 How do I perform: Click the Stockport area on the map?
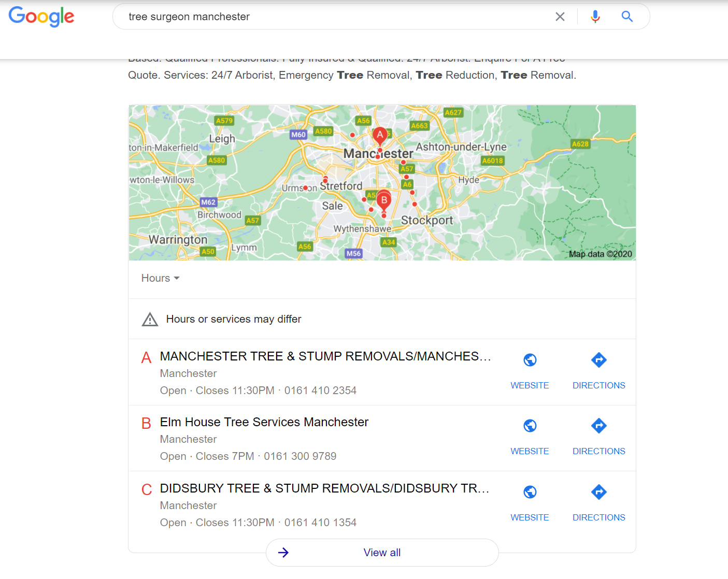tap(427, 220)
